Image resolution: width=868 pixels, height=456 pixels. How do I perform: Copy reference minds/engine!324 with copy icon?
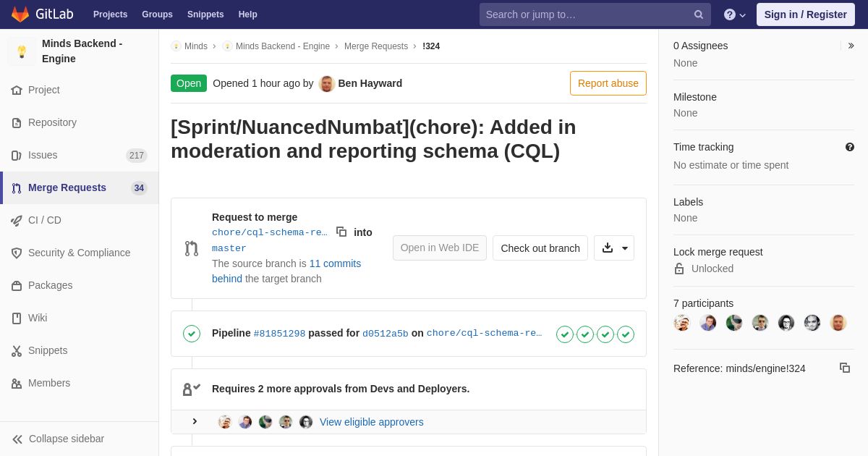click(x=845, y=368)
